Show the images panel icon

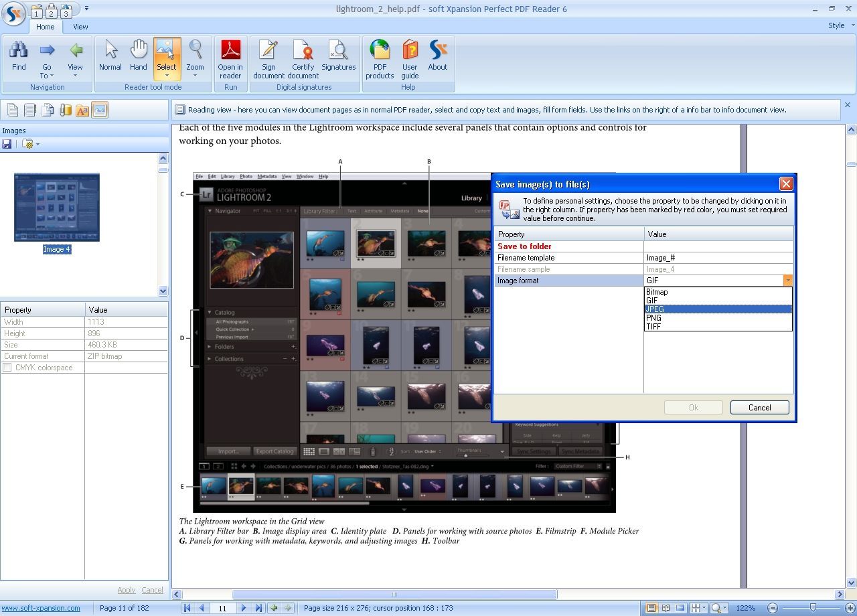point(100,110)
